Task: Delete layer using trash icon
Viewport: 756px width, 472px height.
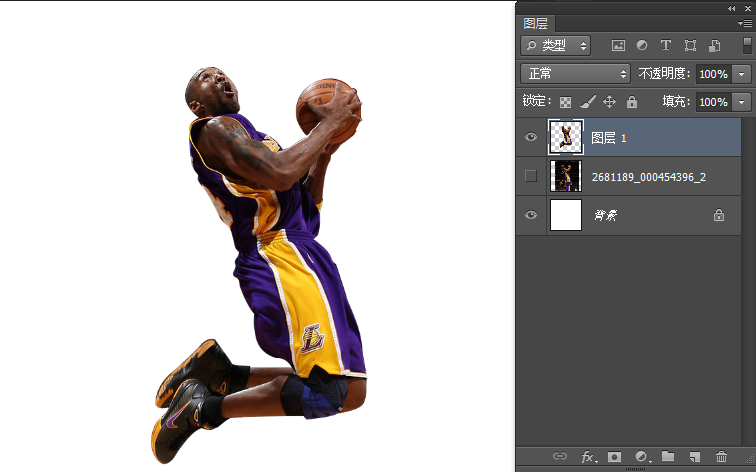Action: pos(721,456)
